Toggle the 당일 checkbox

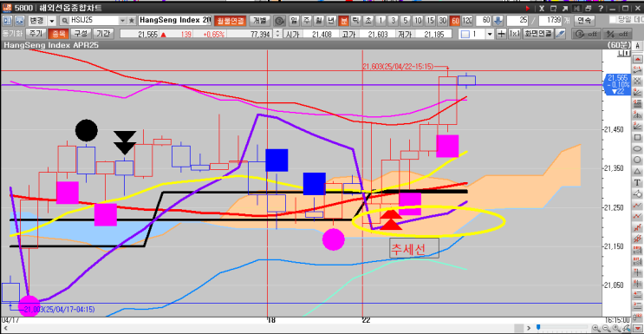(x=613, y=20)
